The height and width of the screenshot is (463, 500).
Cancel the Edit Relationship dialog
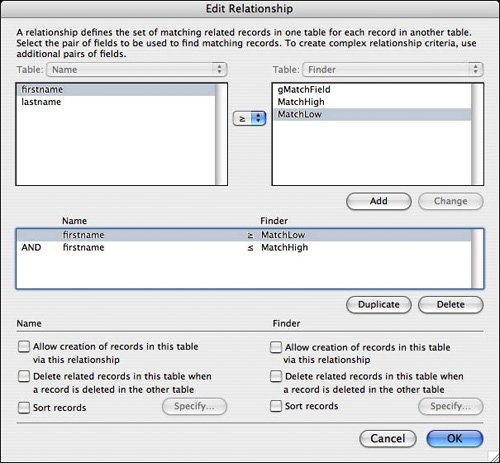click(x=388, y=439)
